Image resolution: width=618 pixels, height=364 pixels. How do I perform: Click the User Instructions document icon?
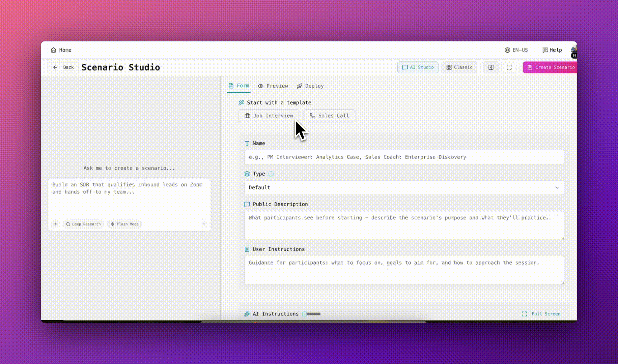pos(247,249)
